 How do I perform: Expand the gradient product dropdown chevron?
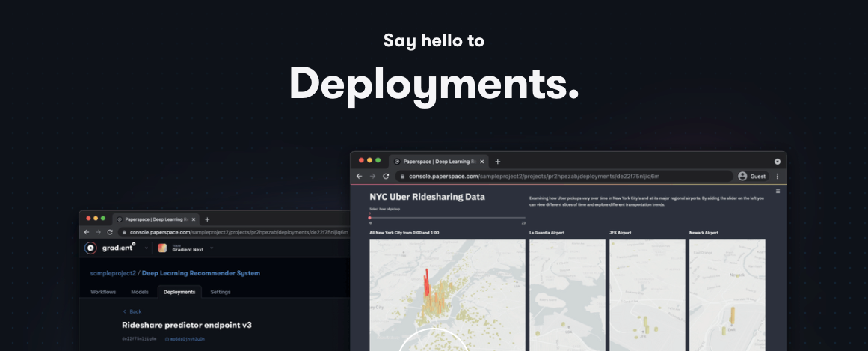[147, 248]
